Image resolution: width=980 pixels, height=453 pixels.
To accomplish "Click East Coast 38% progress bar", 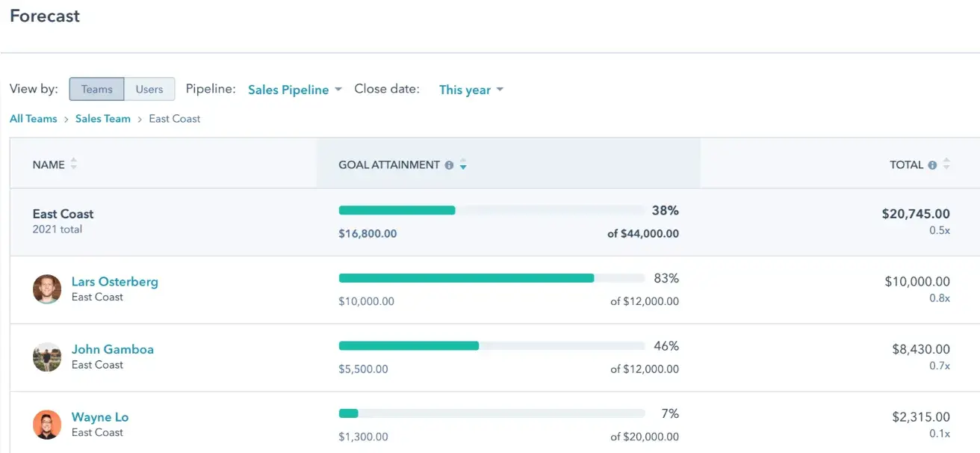I will 491,210.
